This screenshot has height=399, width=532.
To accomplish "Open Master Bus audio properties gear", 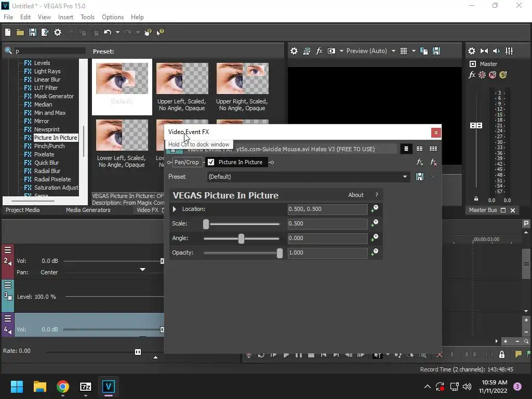I will [472, 51].
